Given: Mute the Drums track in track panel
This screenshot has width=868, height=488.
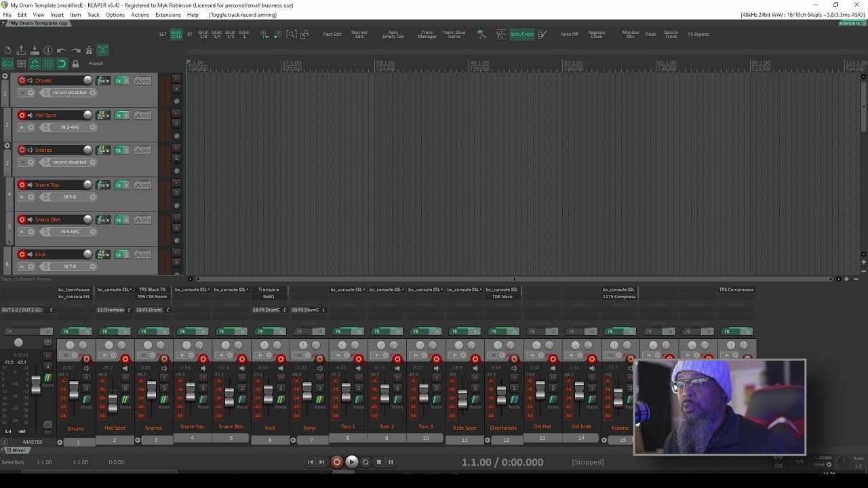Looking at the screenshot, I should (x=177, y=79).
